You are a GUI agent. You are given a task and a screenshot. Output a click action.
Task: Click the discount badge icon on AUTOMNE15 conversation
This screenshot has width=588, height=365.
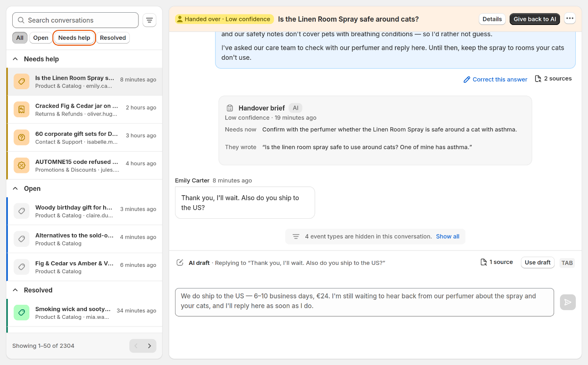(21, 166)
